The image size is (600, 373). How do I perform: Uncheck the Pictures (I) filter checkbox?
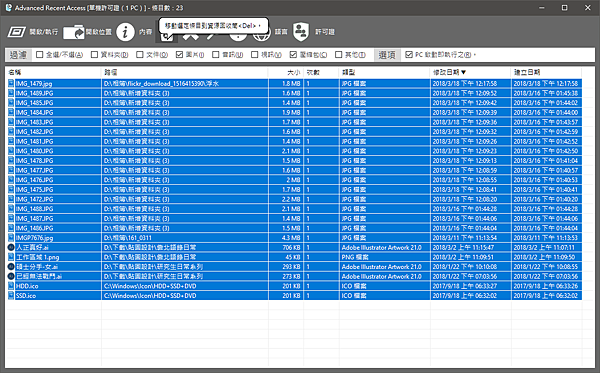(179, 55)
